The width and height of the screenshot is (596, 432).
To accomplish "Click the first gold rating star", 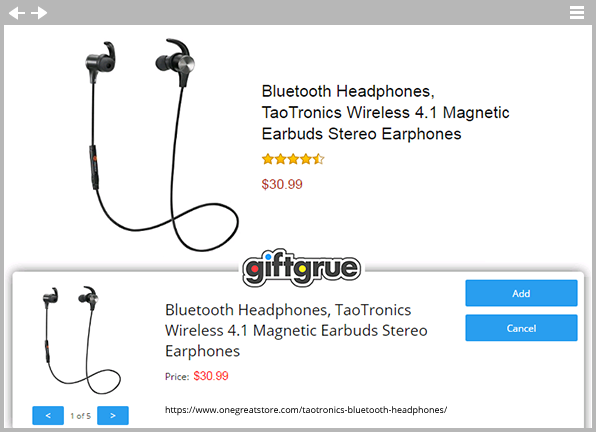I will tap(268, 159).
